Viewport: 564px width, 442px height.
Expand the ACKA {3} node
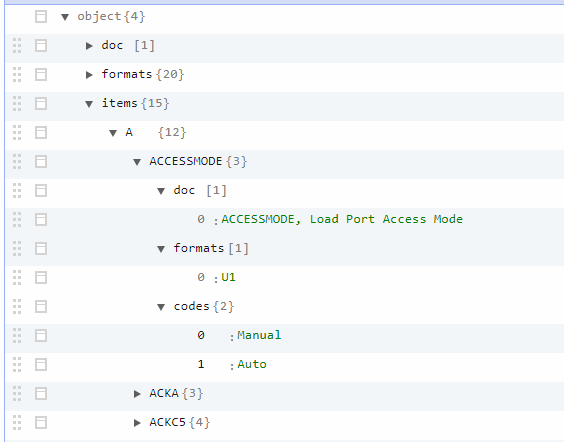[137, 394]
